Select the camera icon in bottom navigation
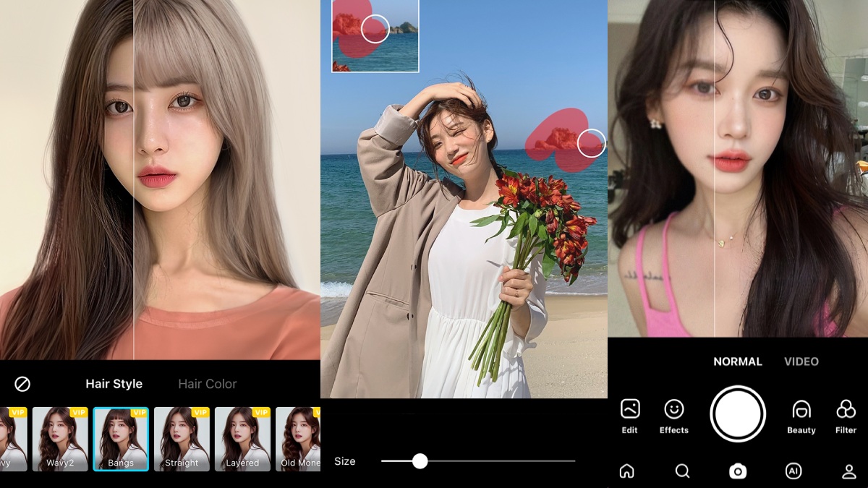The height and width of the screenshot is (488, 868). (737, 471)
